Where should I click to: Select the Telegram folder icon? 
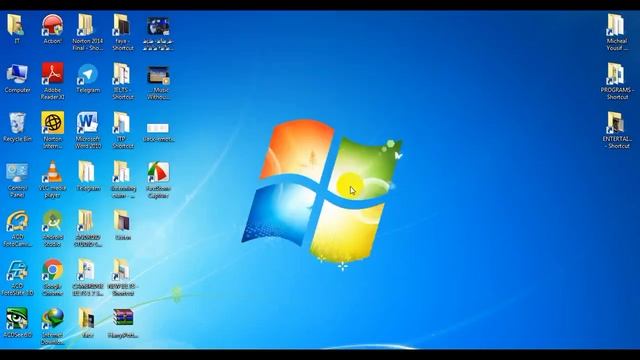[88, 176]
